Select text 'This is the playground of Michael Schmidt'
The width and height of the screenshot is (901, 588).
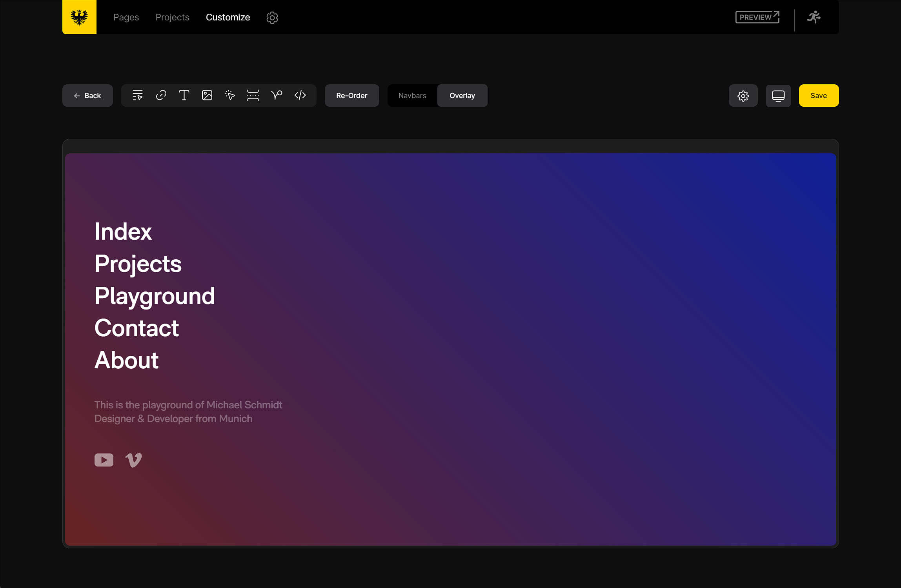188,405
